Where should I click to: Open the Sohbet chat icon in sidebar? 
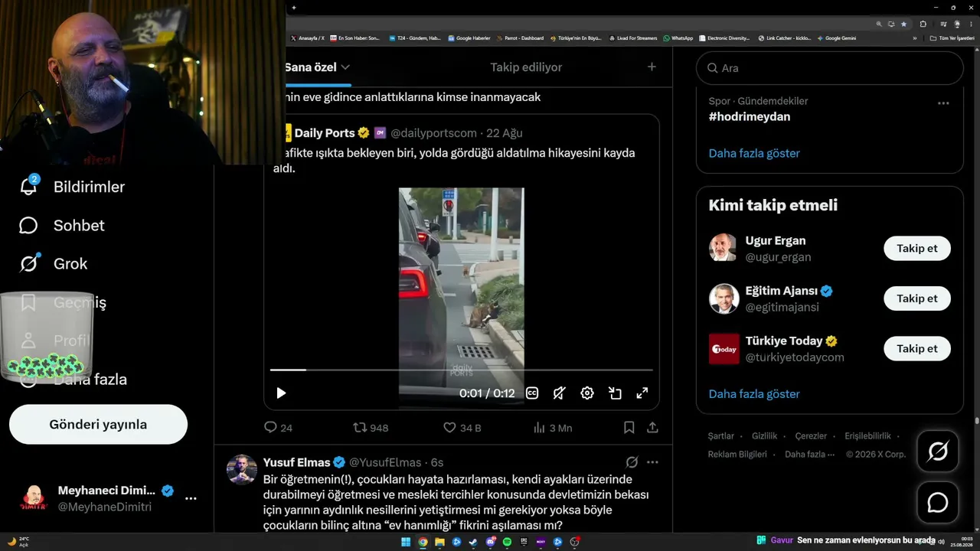28,225
